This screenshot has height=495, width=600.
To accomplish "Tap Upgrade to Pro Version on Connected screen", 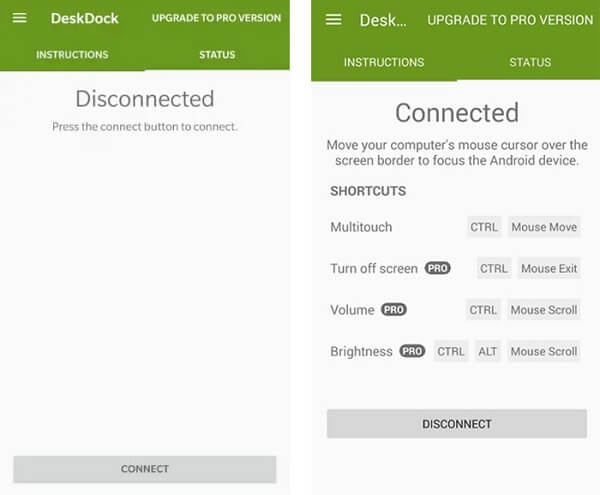I will [510, 20].
